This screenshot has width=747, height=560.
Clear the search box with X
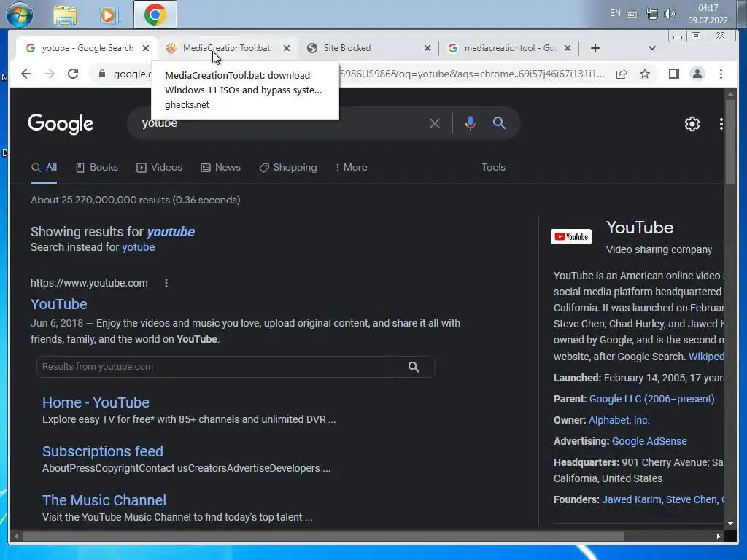pyautogui.click(x=435, y=123)
